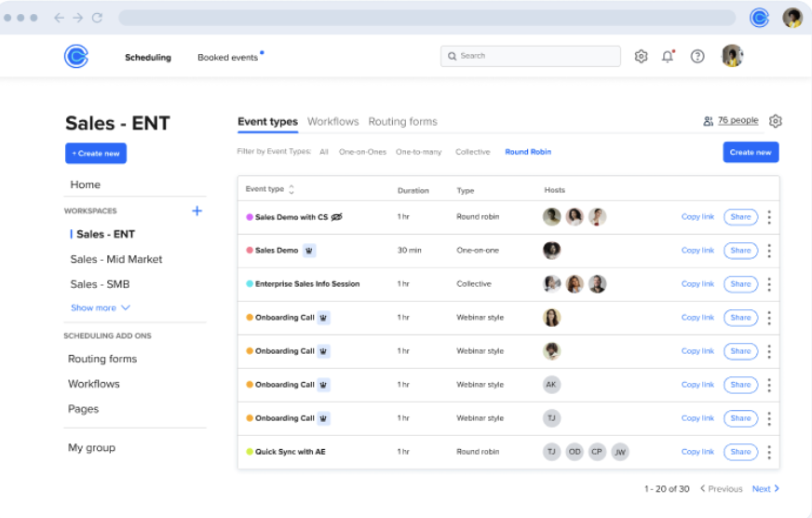Click the green color dot for Quick Sync with AE
The image size is (812, 518).
tap(250, 452)
